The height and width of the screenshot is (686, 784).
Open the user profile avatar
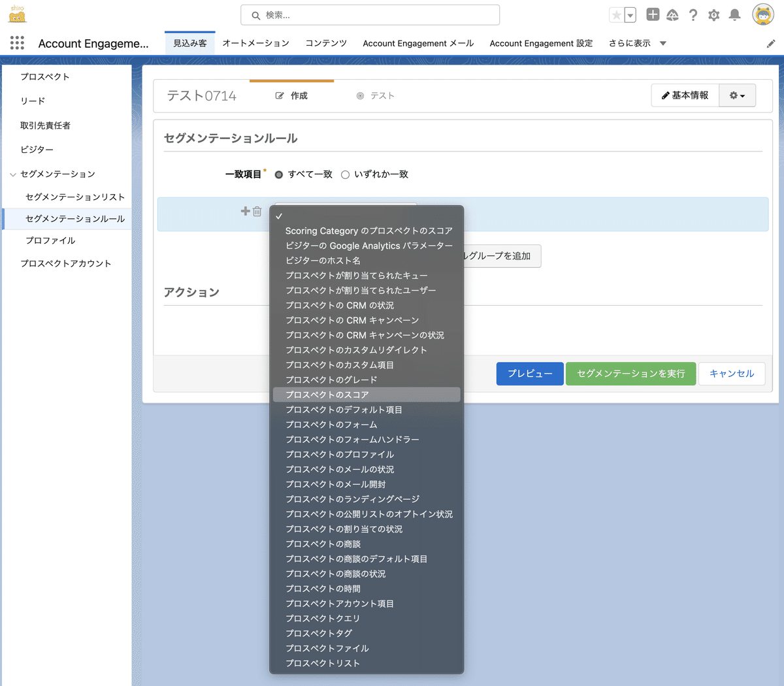point(763,14)
